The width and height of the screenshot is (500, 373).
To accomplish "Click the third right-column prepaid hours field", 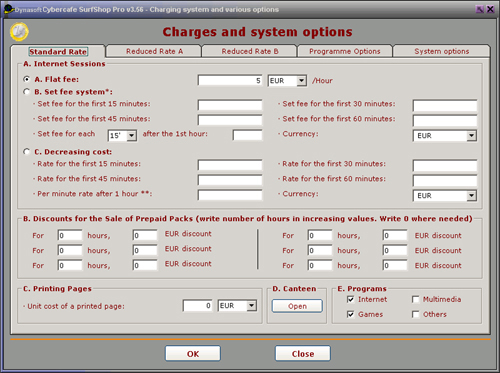I will tap(320, 265).
